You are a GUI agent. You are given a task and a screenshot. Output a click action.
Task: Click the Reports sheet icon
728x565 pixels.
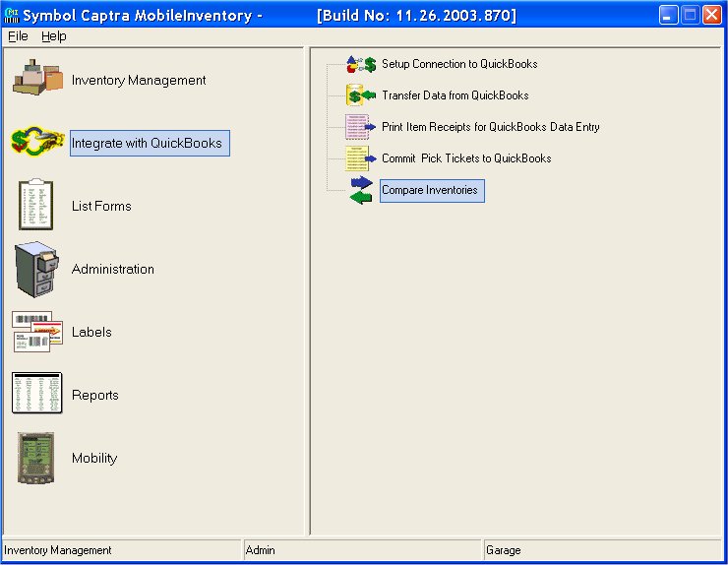pos(37,393)
